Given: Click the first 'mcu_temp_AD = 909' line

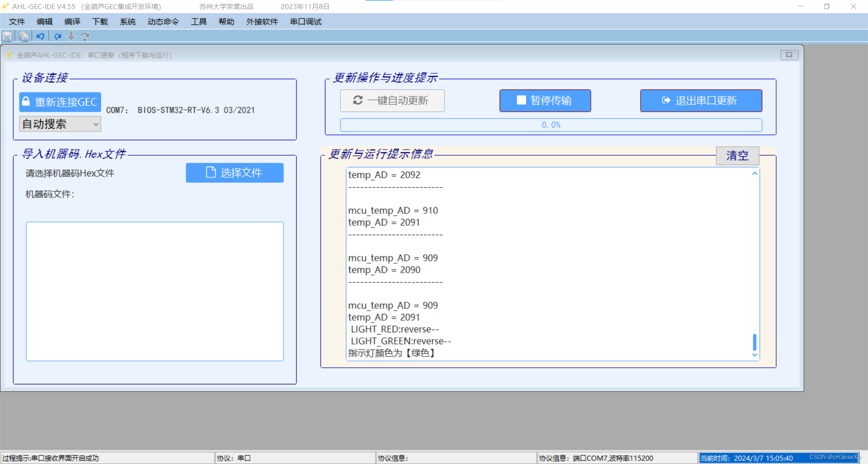Looking at the screenshot, I should [393, 258].
